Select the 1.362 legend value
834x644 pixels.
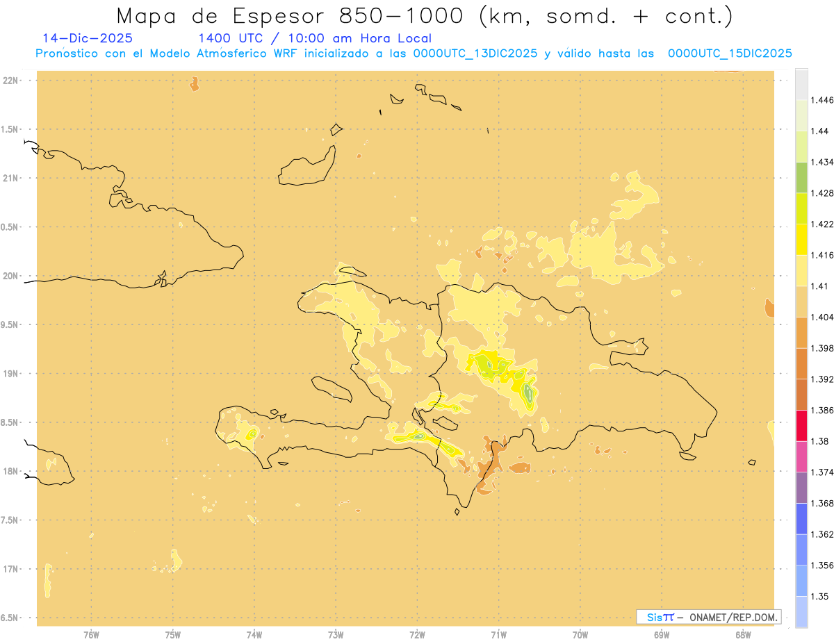point(823,534)
